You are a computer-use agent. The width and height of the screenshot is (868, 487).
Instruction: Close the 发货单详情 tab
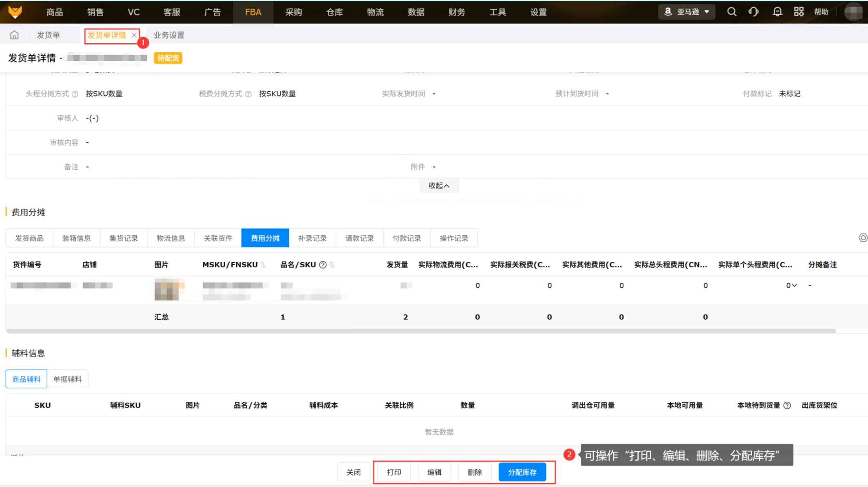pos(134,35)
